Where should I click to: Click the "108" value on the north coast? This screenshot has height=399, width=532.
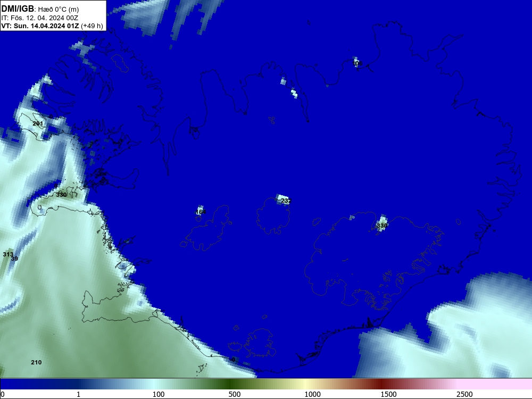click(x=358, y=63)
